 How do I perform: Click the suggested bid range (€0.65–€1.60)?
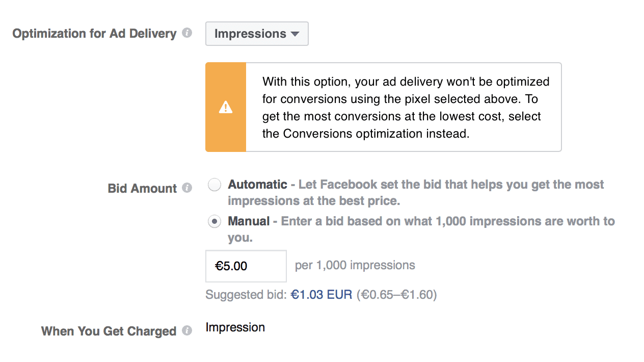click(x=396, y=295)
